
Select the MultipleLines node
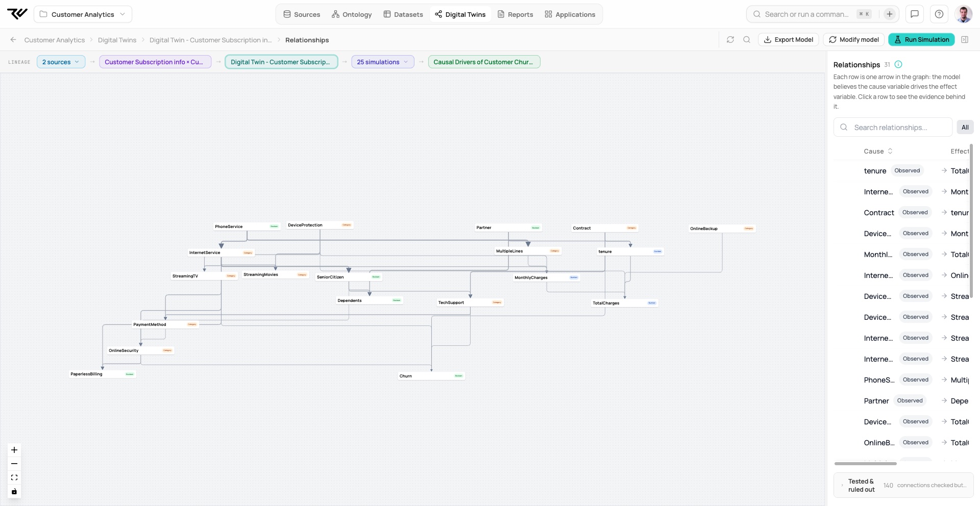[x=528, y=251]
